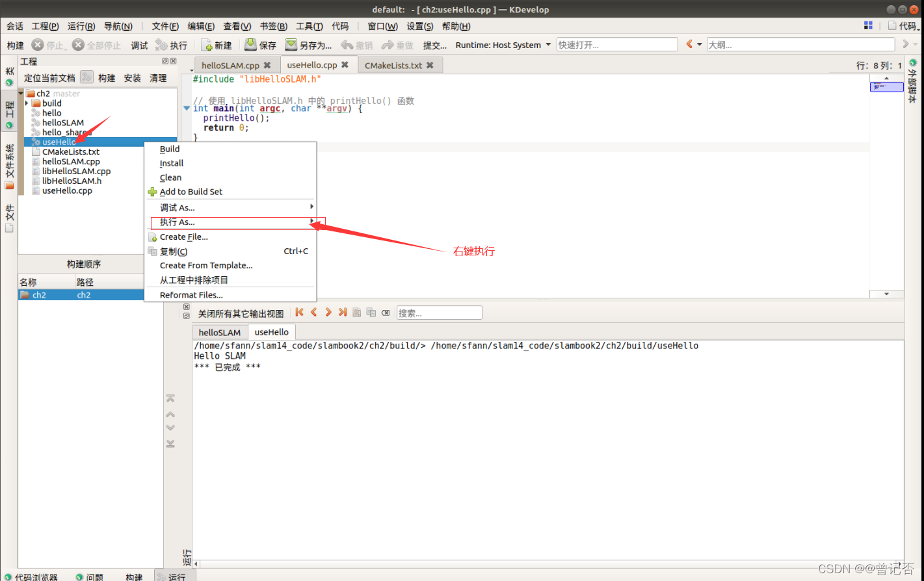924x581 pixels.
Task: Click 定位当前文档 button
Action: tap(49, 78)
